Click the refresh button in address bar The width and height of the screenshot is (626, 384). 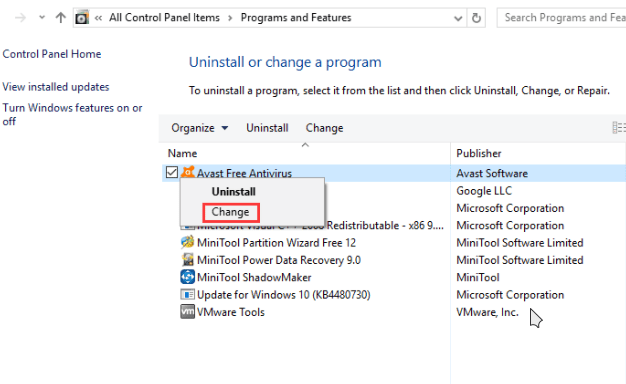point(476,18)
